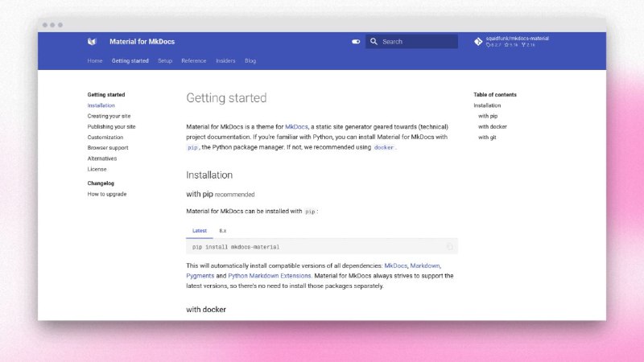Open License sidebar link

(x=97, y=169)
